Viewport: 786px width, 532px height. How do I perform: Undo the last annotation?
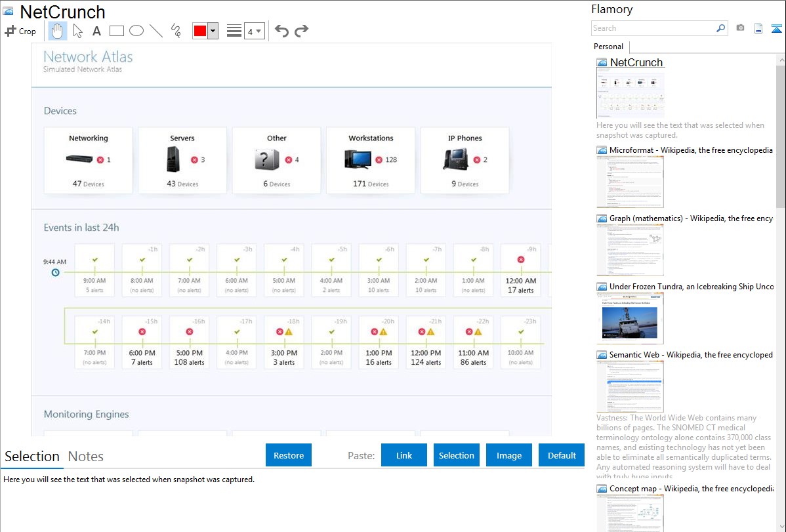click(x=281, y=31)
